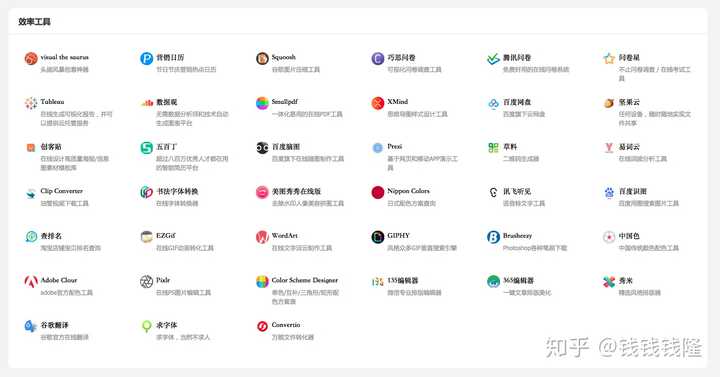The image size is (720, 377).
Task: Click the 腾讯问卷 checkmark icon
Action: [493, 58]
